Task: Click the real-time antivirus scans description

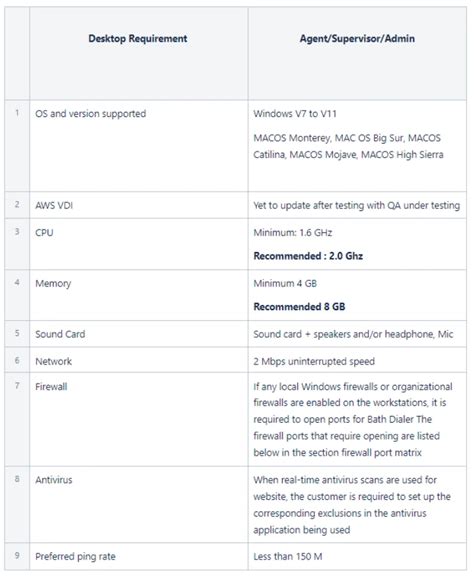Action: pos(352,505)
